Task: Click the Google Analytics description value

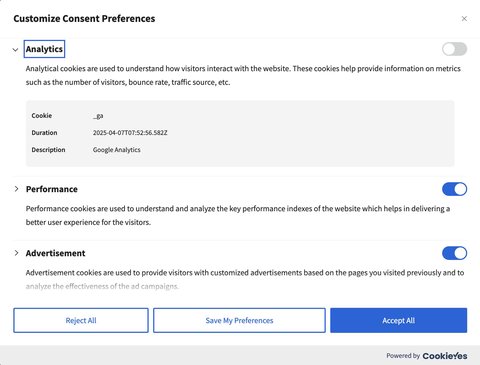Action: point(116,150)
